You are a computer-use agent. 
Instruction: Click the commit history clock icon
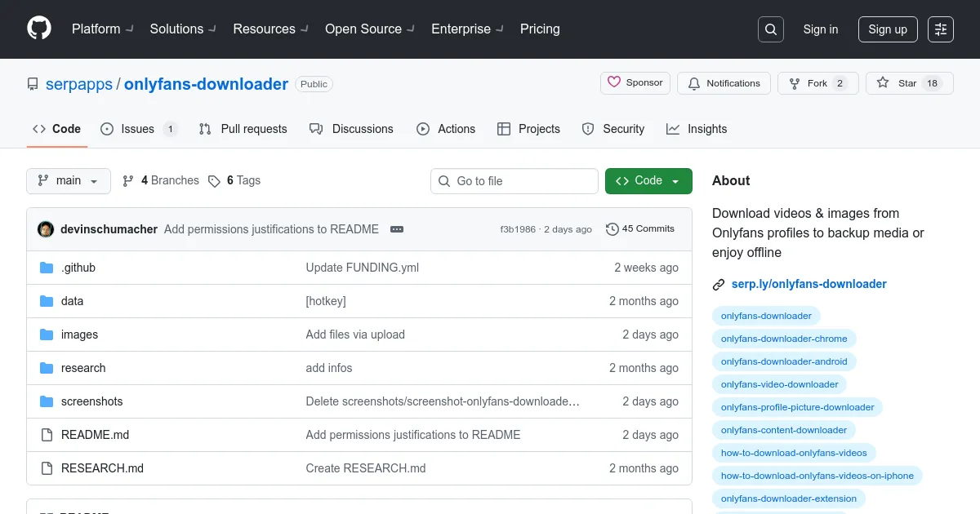pyautogui.click(x=612, y=229)
